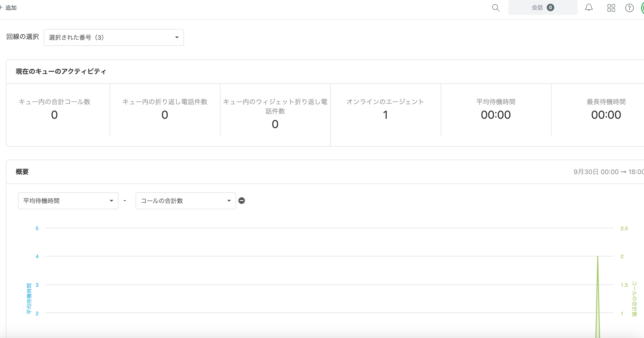The image size is (644, 338).
Task: Open the コールの合計数 metric dropdown
Action: tap(186, 201)
